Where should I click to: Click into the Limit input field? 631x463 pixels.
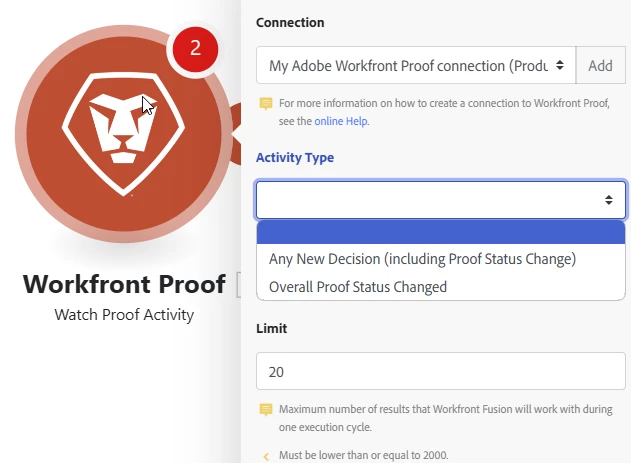[440, 371]
